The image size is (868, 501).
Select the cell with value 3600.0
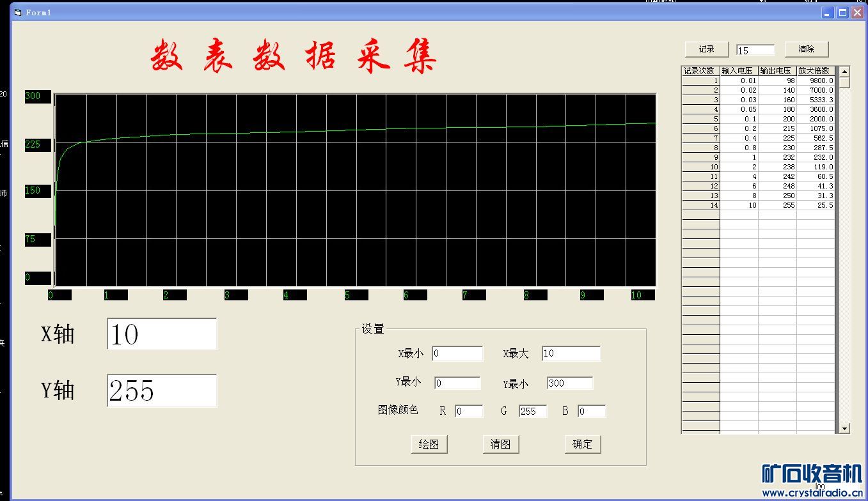click(816, 109)
